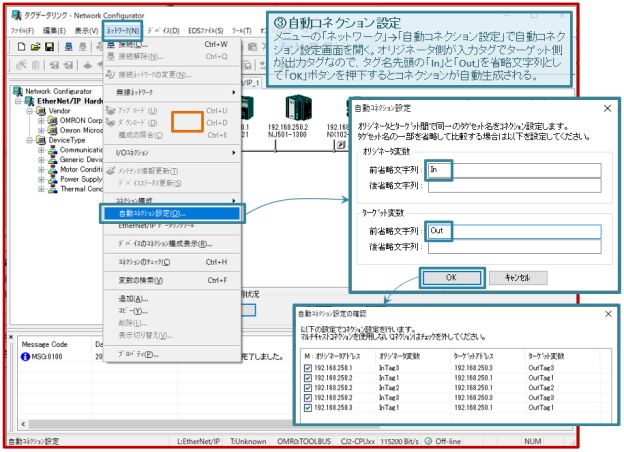
Task: Click the Off-line status indicator icon
Action: 428,441
